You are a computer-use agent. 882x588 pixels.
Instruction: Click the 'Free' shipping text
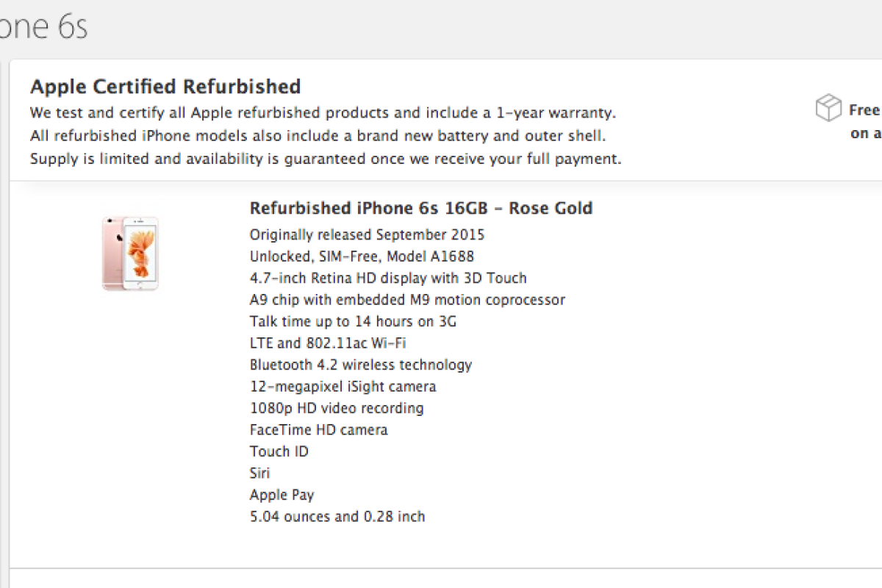(864, 110)
